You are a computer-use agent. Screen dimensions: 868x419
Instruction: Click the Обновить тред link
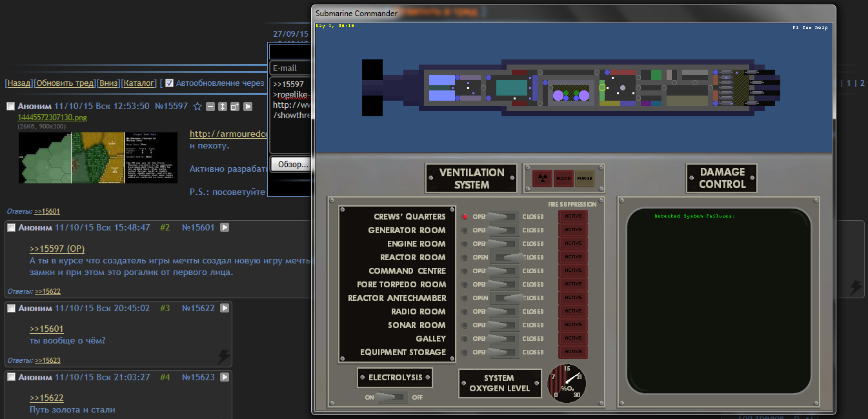65,83
